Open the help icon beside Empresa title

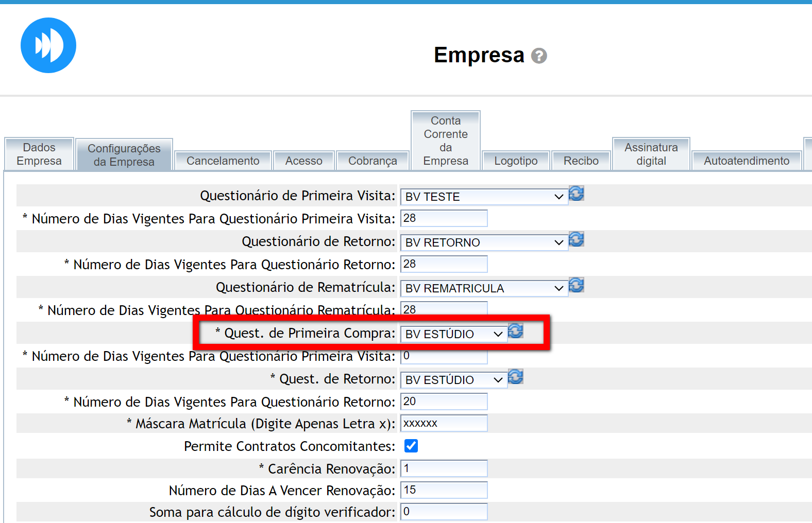pyautogui.click(x=539, y=56)
